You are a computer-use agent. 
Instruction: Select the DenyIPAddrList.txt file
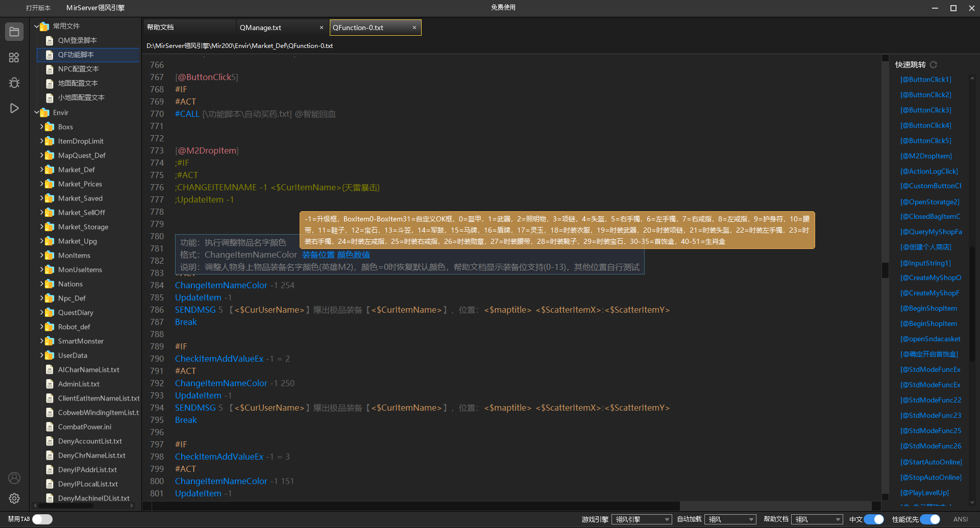coord(87,469)
